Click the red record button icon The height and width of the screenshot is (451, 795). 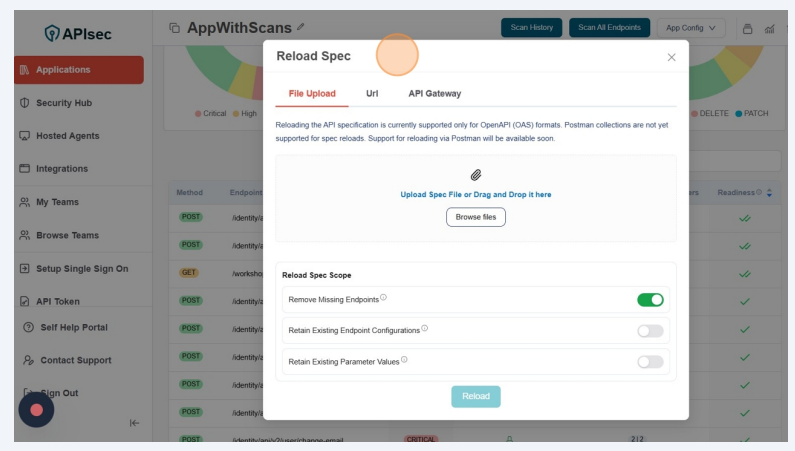pos(36,410)
